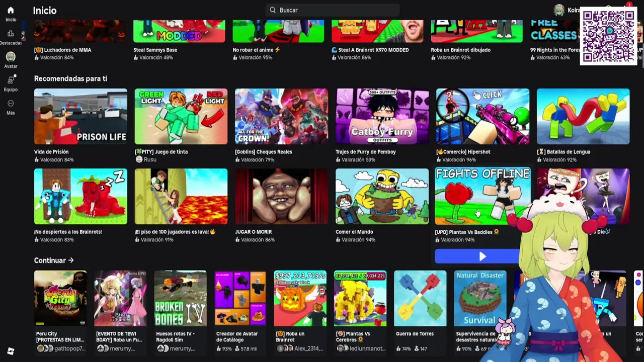Click the 74% rating under Guerra de Torres
The image size is (644, 362).
(404, 348)
